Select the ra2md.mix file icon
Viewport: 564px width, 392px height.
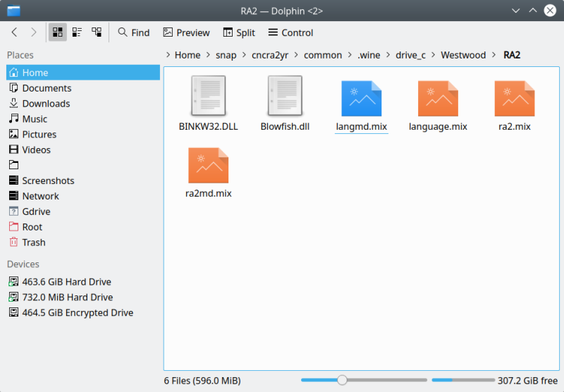[x=208, y=166]
